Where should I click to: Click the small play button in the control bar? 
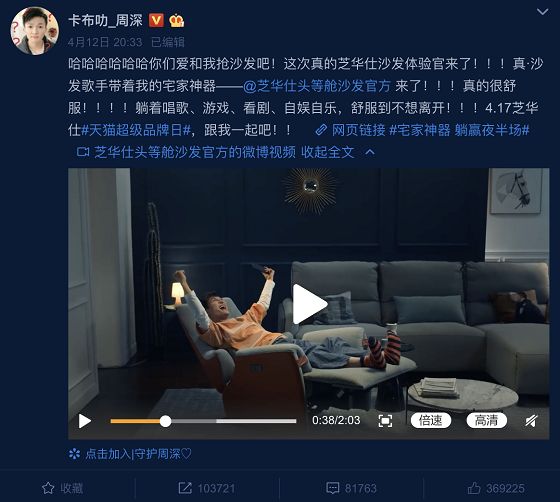[x=85, y=421]
